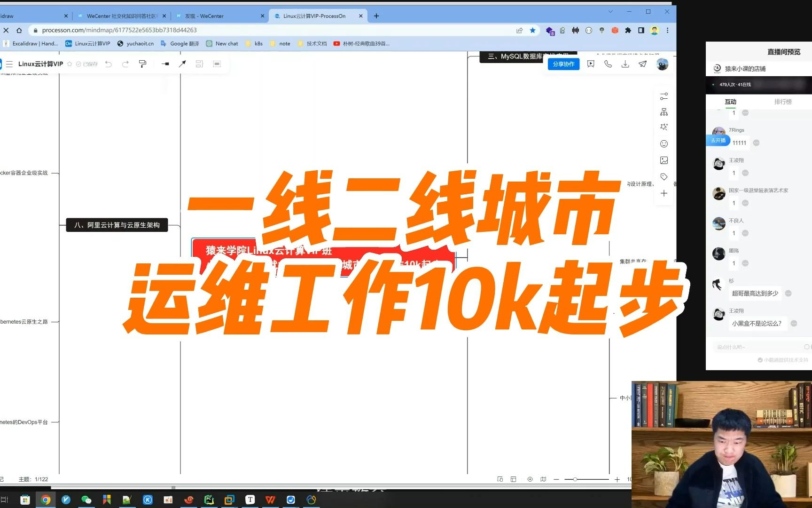This screenshot has width=812, height=508.
Task: Click the AI magic wand icon
Action: pos(664,127)
